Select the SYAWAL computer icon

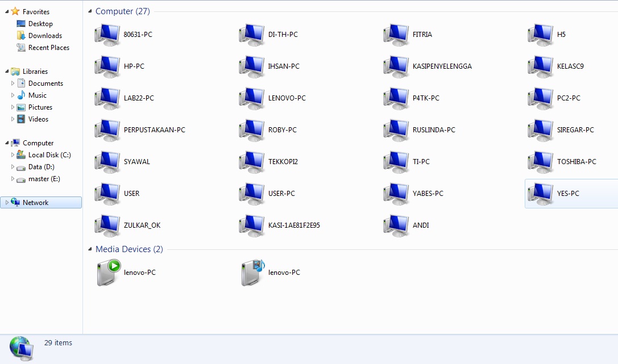coord(107,162)
